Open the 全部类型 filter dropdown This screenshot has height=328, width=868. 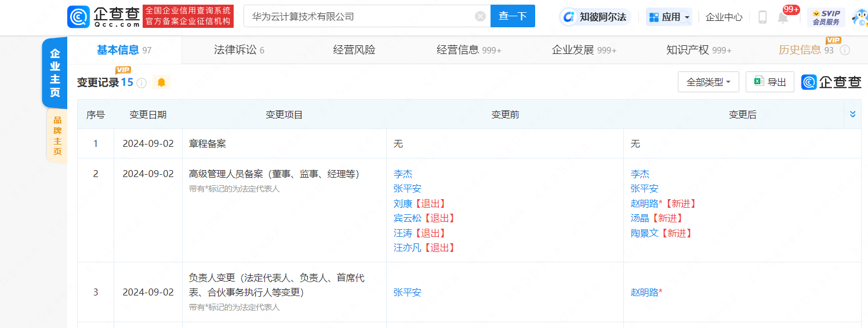pyautogui.click(x=709, y=82)
